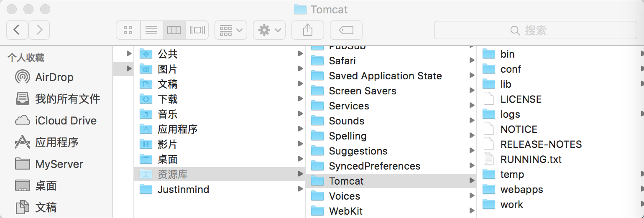Select the 下载 folder
644x218 pixels.
(220, 99)
